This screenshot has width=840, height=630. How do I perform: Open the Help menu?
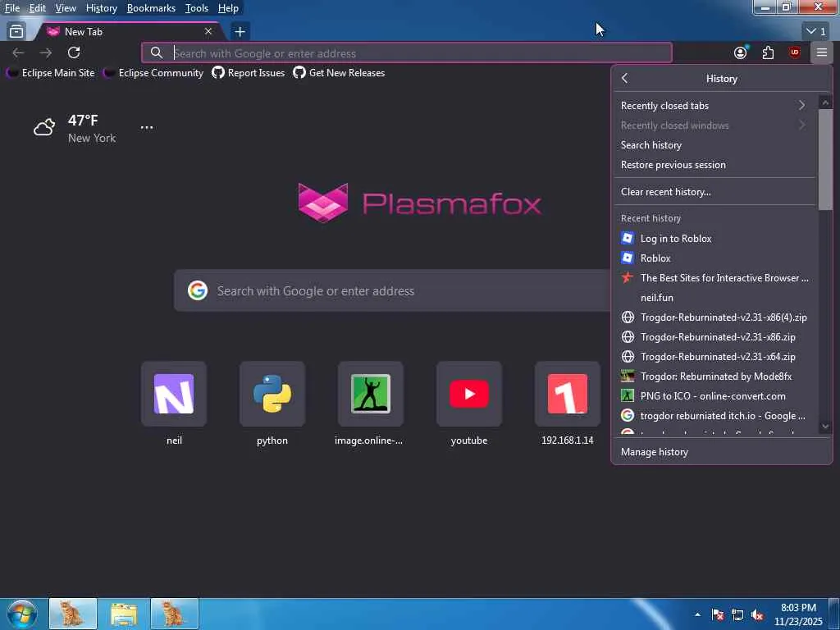click(228, 8)
